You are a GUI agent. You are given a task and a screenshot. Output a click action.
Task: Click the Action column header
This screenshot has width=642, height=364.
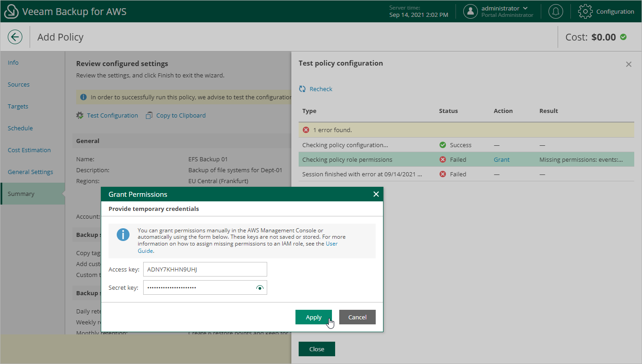(503, 111)
